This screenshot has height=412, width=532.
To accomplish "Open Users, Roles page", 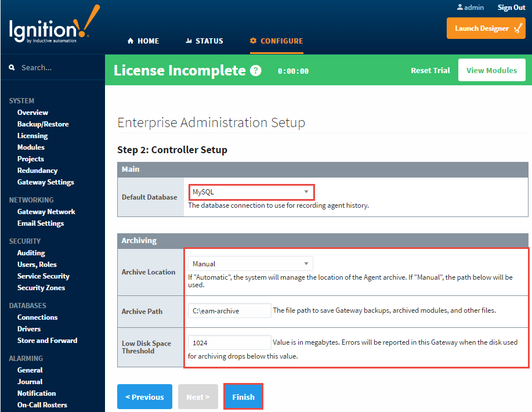I will (x=37, y=265).
